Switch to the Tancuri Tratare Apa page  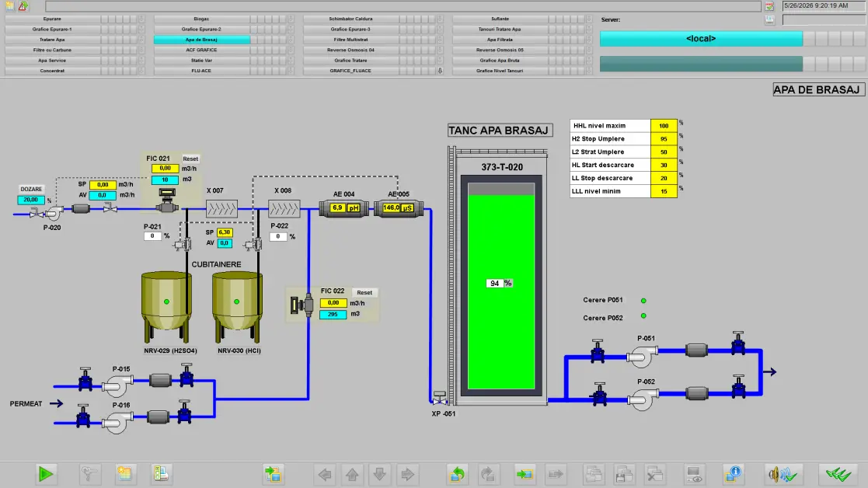[500, 29]
